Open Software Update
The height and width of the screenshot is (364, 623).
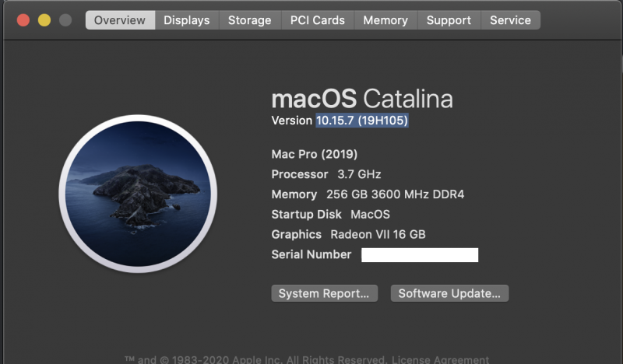449,293
